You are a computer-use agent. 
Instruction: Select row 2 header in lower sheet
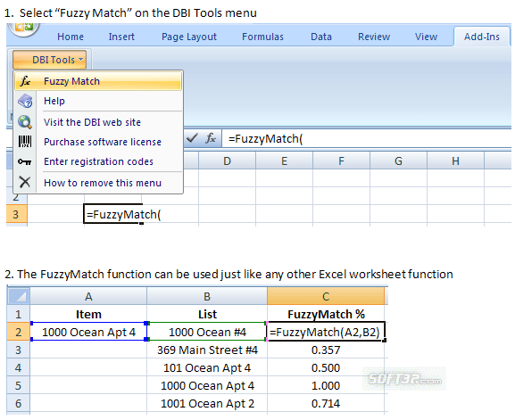coord(19,332)
